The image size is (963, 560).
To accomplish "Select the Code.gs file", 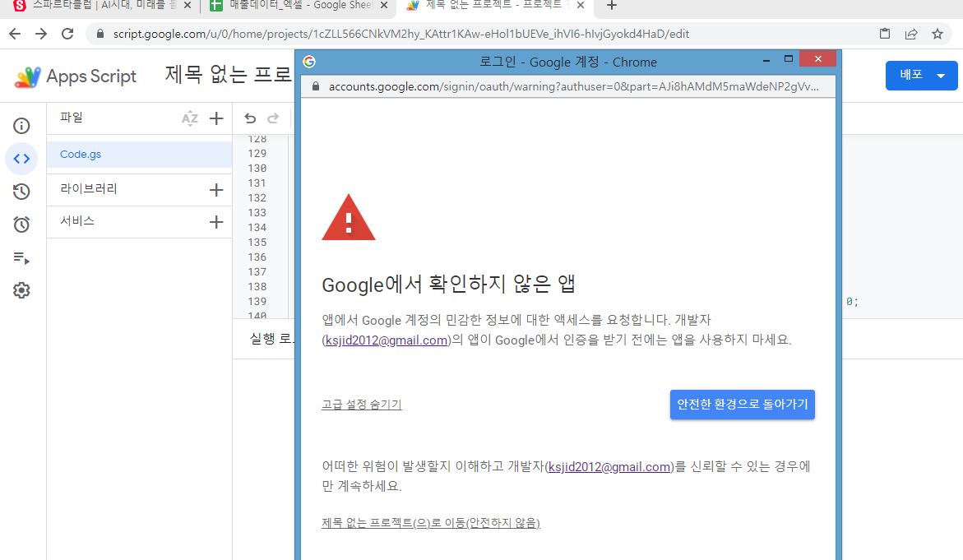I will [x=140, y=154].
